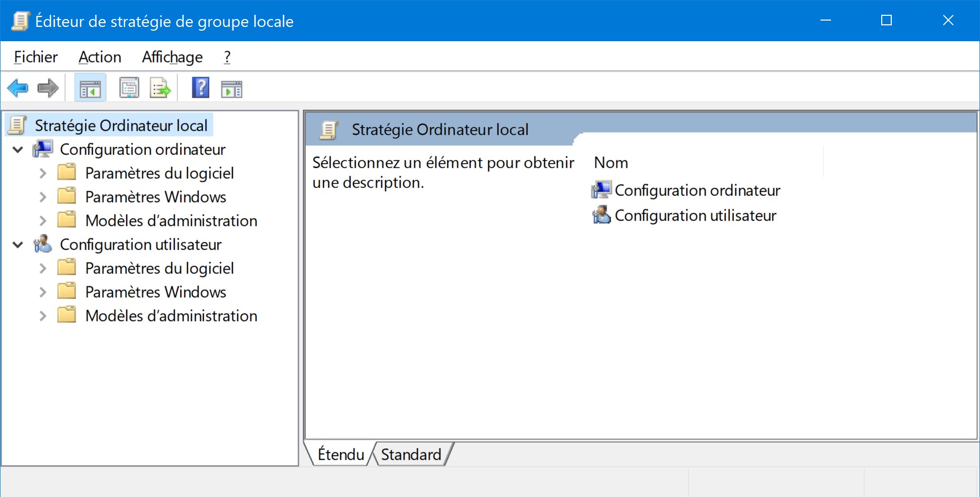Expand Paramètres Windows under Configuration ordinateur
Image resolution: width=980 pixels, height=497 pixels.
(x=43, y=197)
